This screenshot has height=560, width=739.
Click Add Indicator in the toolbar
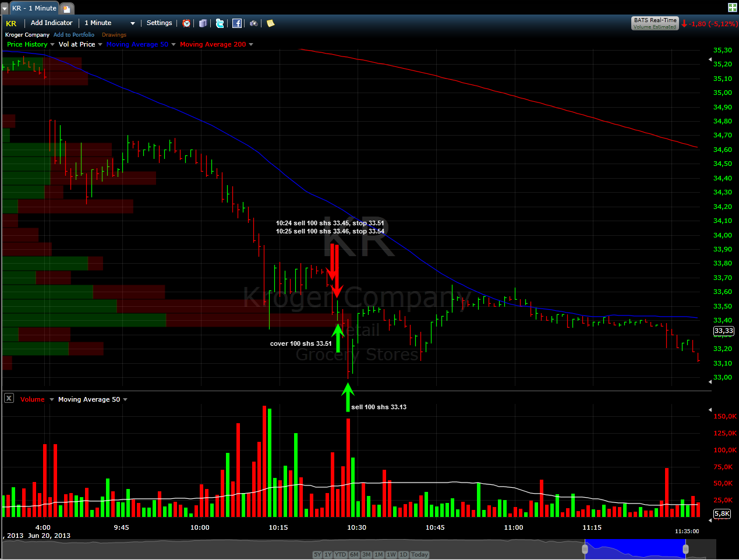tap(51, 23)
